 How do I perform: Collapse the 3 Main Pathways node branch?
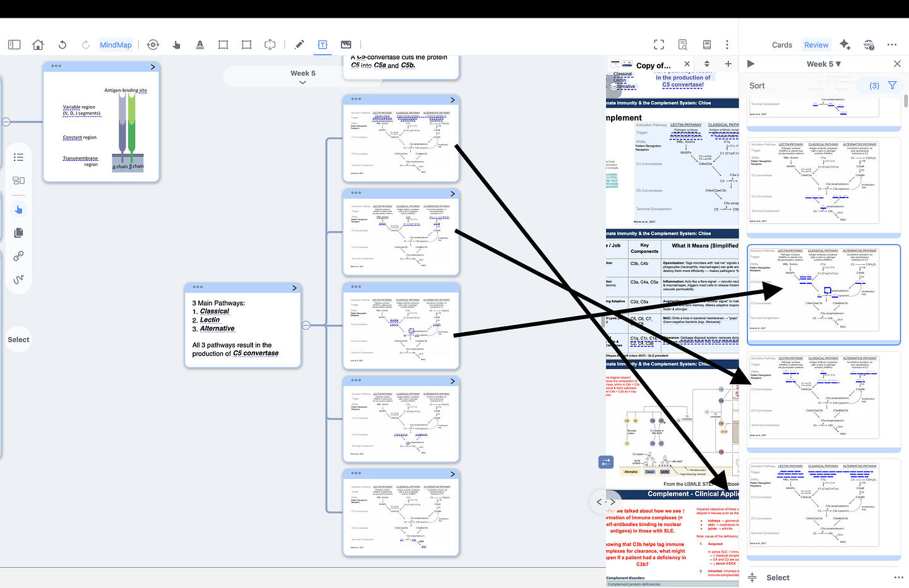pos(306,326)
